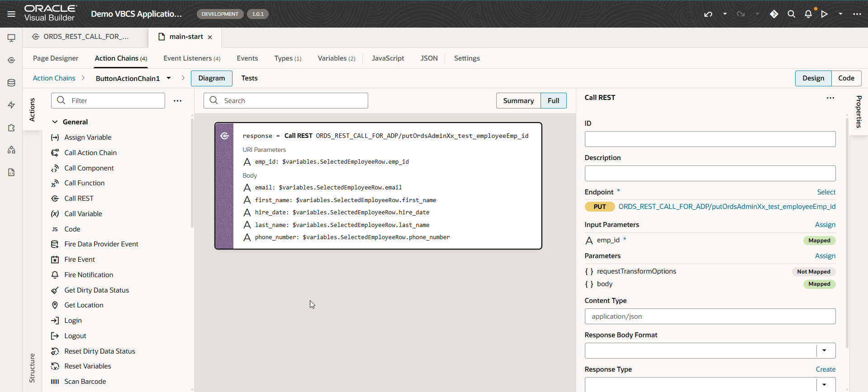
Task: Toggle to Code editor mode
Action: [846, 78]
